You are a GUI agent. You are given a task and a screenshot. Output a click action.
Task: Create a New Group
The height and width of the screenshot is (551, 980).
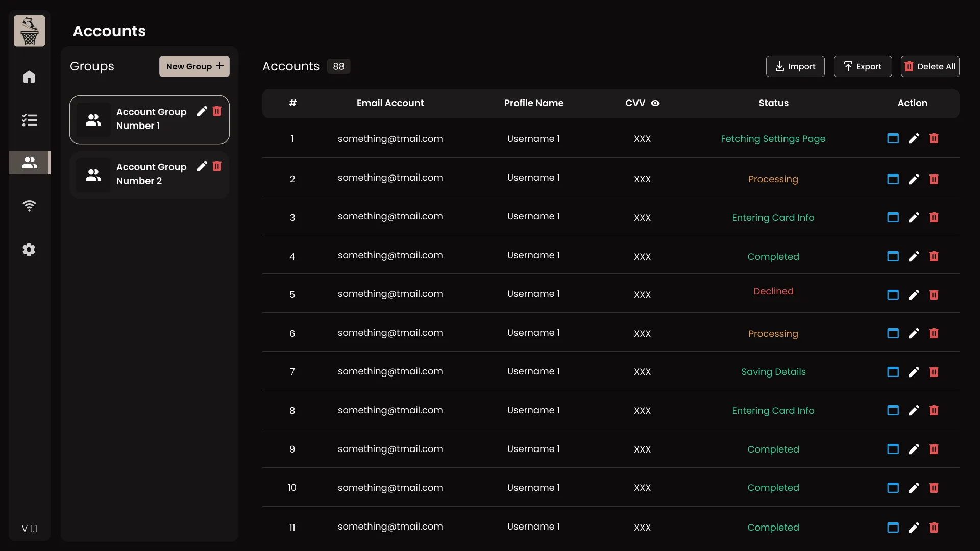click(194, 66)
